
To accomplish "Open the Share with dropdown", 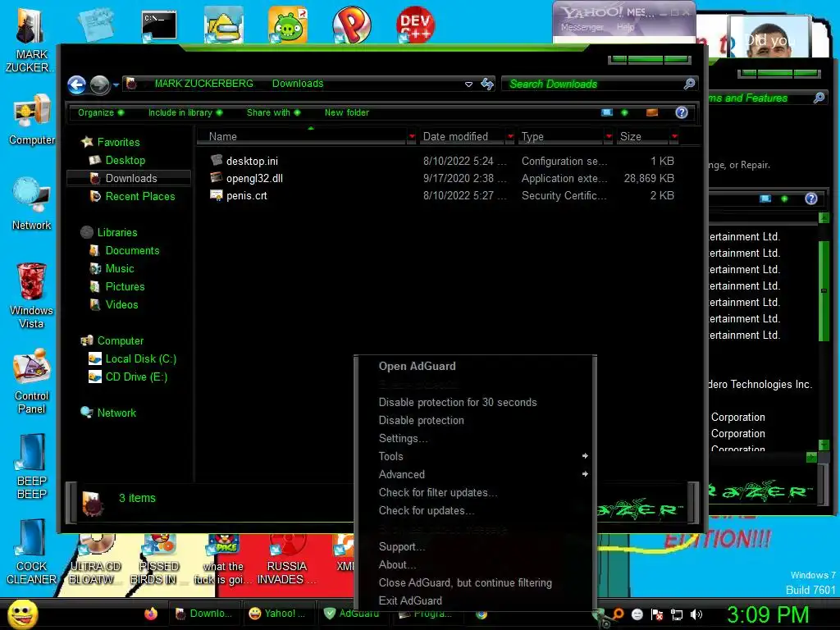I will (273, 112).
